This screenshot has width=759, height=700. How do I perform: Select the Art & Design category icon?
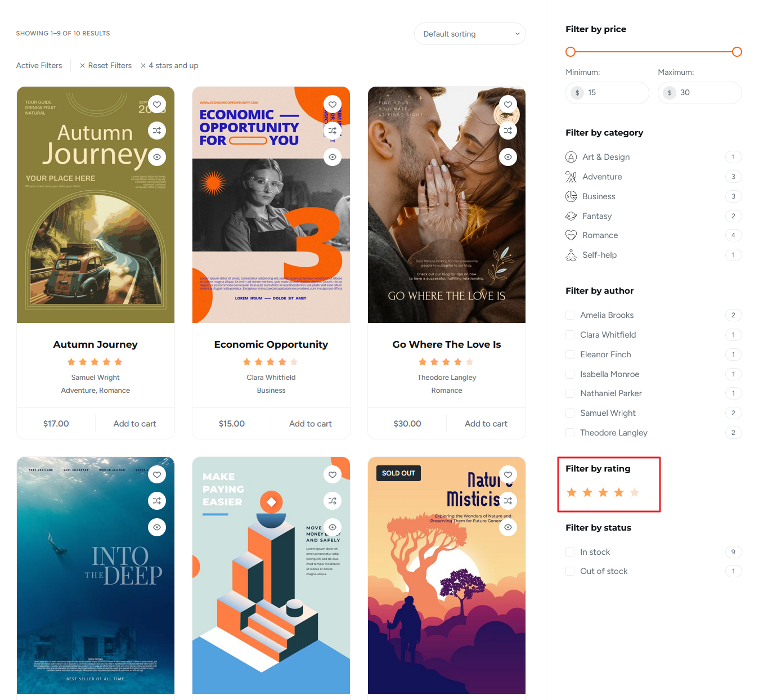tap(571, 157)
